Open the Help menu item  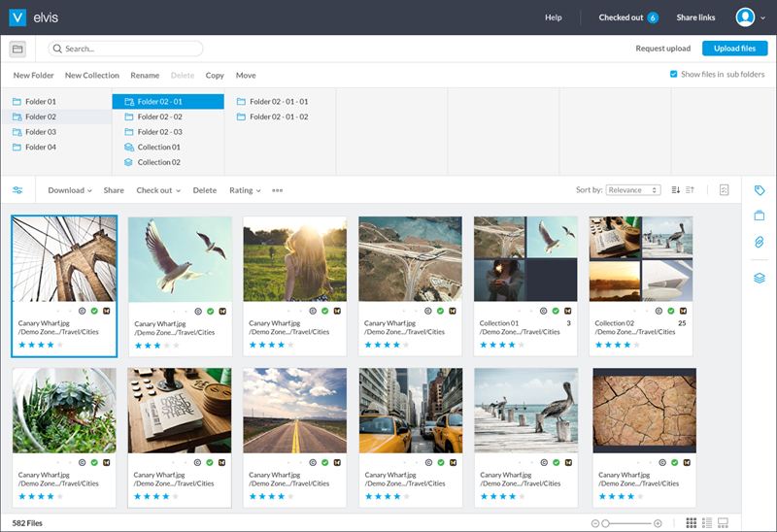[x=553, y=17]
